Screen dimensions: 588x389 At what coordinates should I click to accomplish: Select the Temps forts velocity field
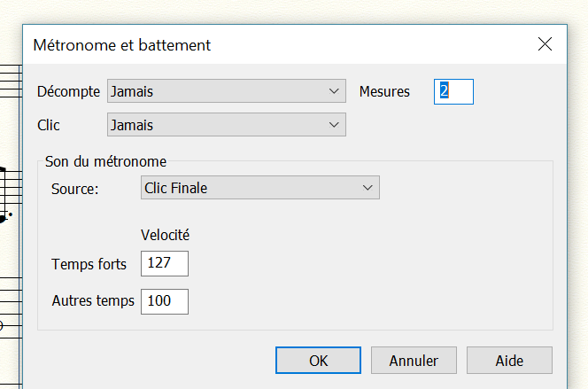(165, 264)
